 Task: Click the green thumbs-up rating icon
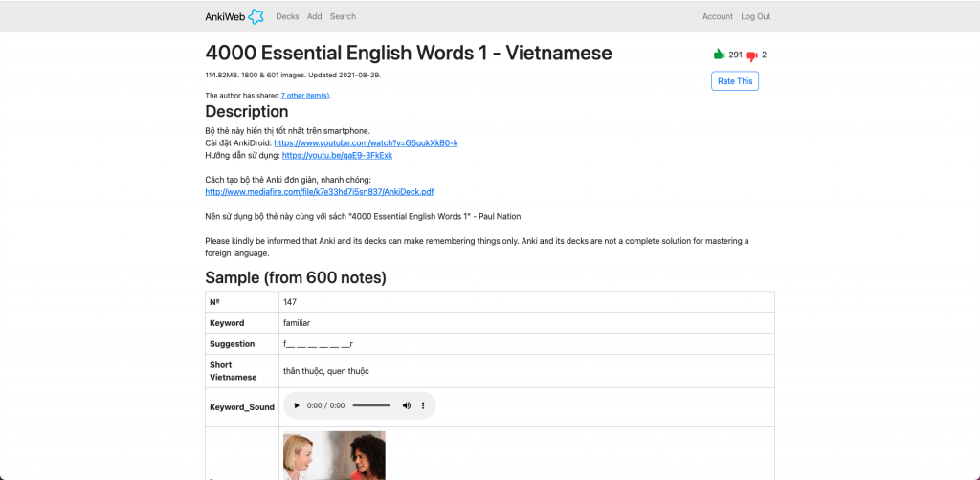719,55
